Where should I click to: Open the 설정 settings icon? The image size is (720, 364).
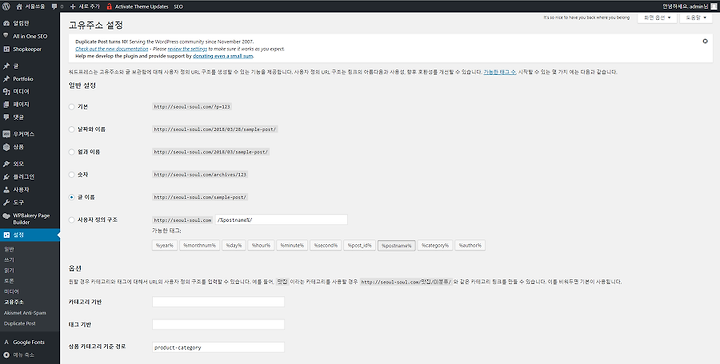click(6, 235)
